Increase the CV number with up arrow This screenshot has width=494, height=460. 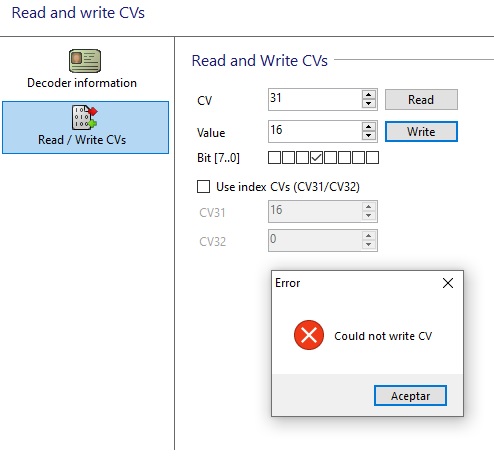[368, 95]
